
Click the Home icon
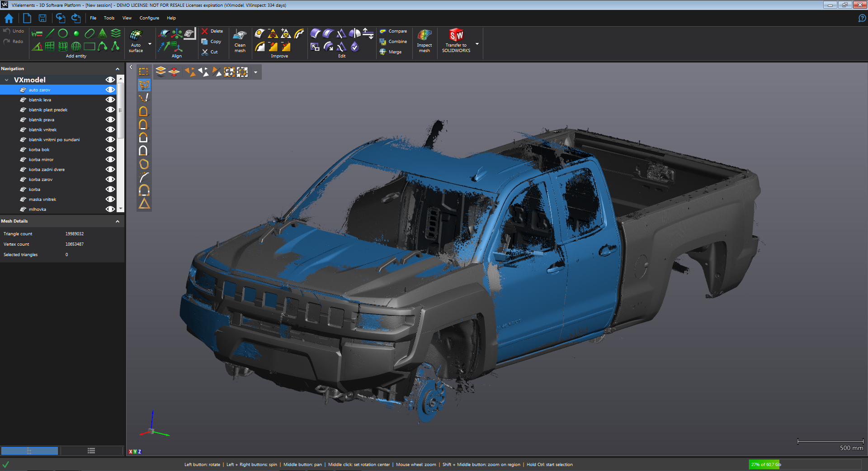[x=9, y=18]
